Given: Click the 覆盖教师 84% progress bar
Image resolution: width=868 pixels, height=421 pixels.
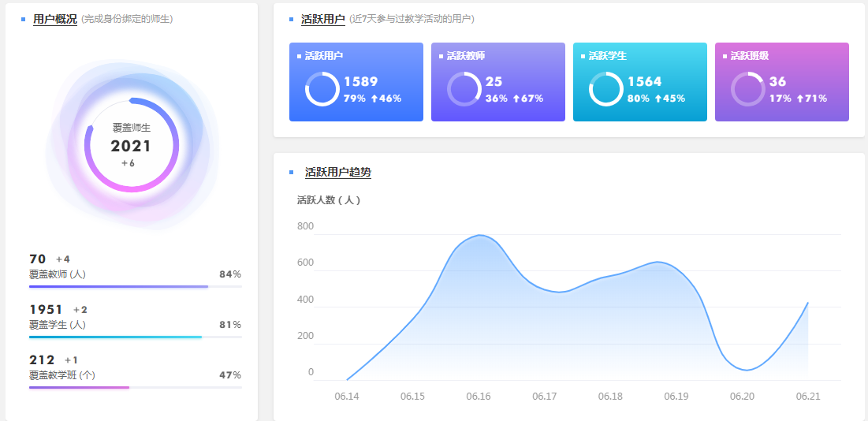Looking at the screenshot, I should 135,286.
